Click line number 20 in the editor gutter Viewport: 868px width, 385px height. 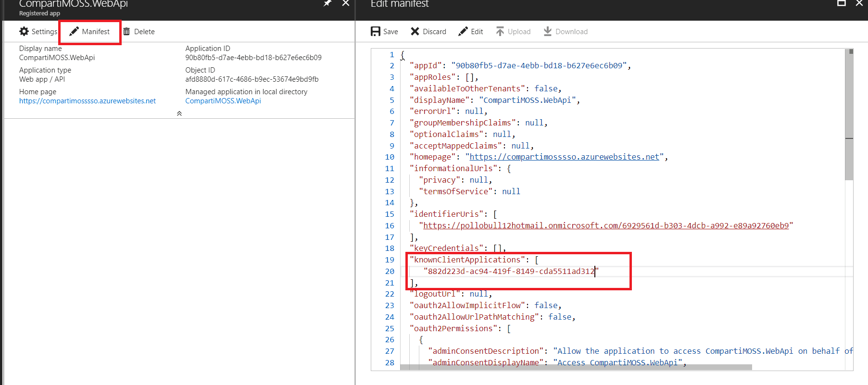point(389,272)
